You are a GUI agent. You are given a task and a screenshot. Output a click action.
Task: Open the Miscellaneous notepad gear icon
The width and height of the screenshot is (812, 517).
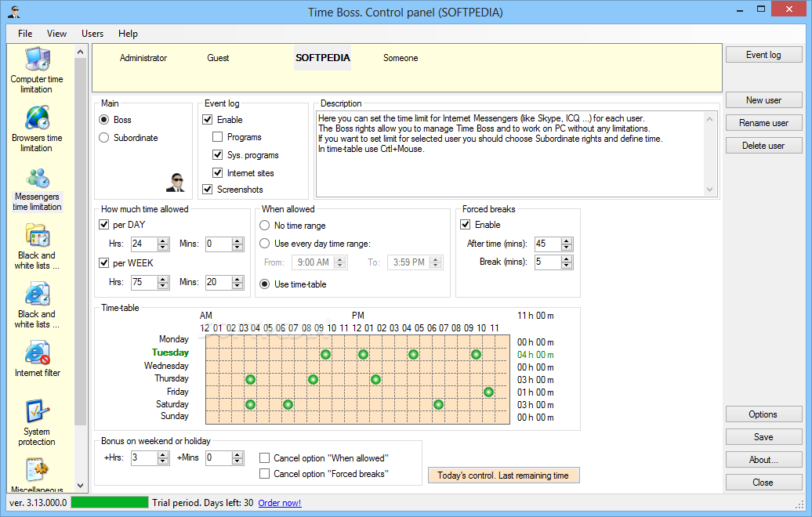(38, 470)
